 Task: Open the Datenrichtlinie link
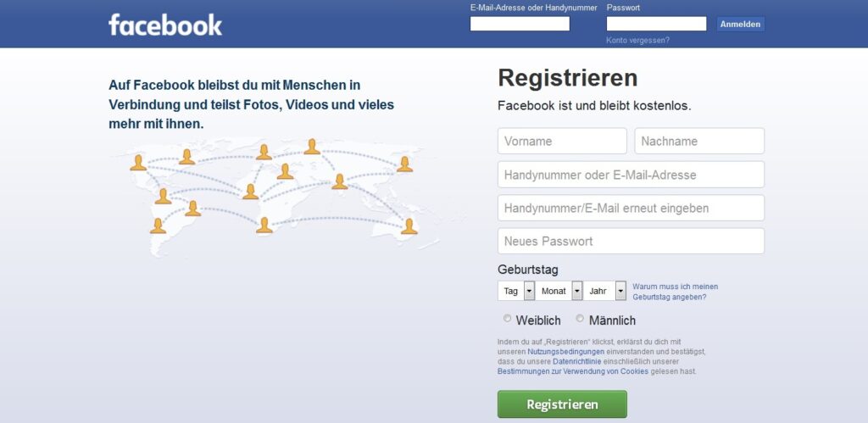click(x=577, y=362)
